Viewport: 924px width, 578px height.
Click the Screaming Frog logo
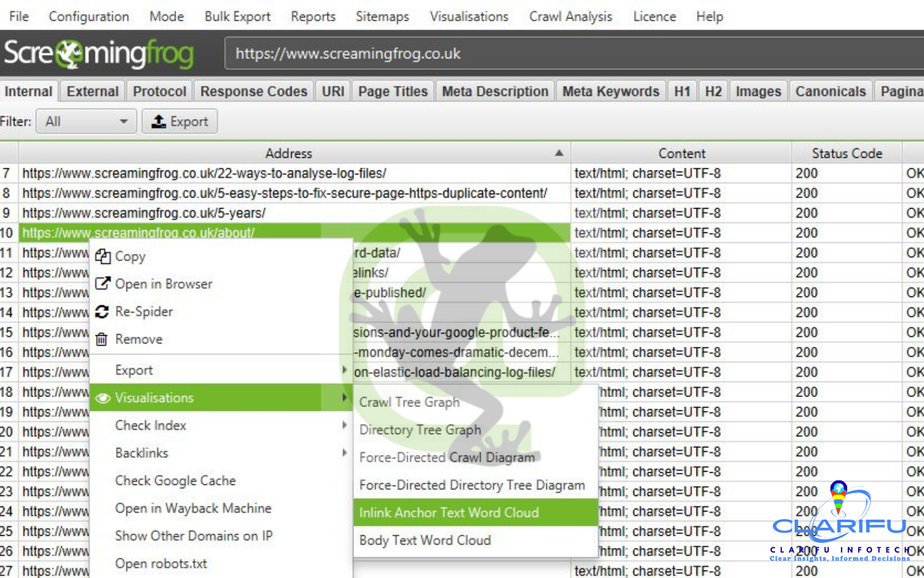pyautogui.click(x=98, y=53)
